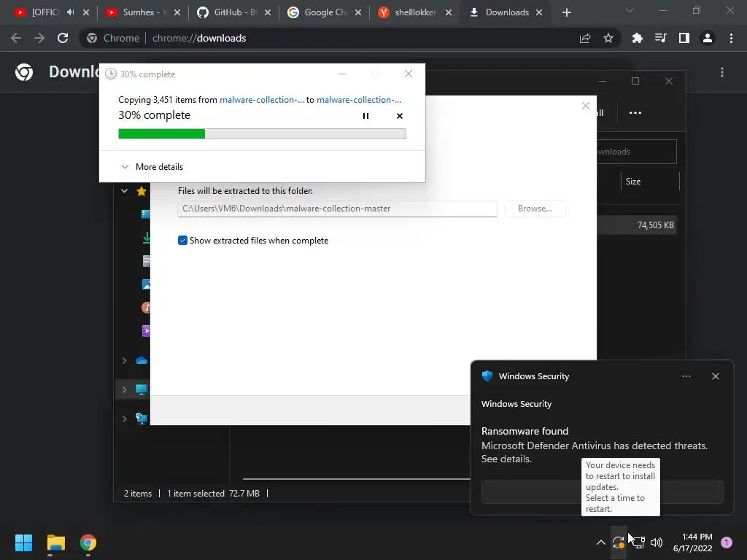Open the Chrome profile icon
Viewport: 747px width, 560px height.
(708, 38)
